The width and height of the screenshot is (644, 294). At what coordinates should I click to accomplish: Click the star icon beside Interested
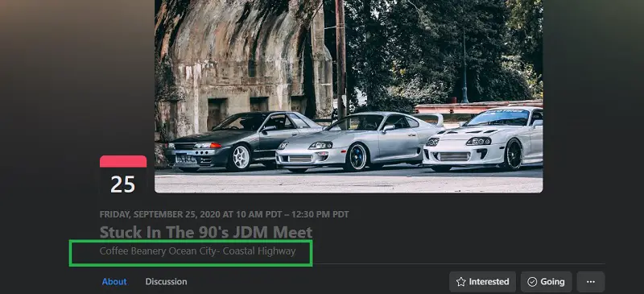[x=460, y=282]
